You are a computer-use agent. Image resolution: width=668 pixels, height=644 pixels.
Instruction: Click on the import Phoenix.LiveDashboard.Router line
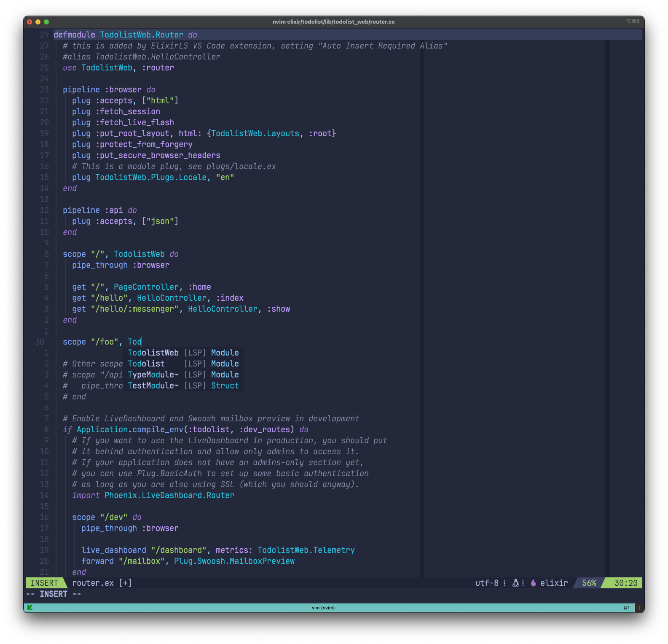[x=153, y=495]
